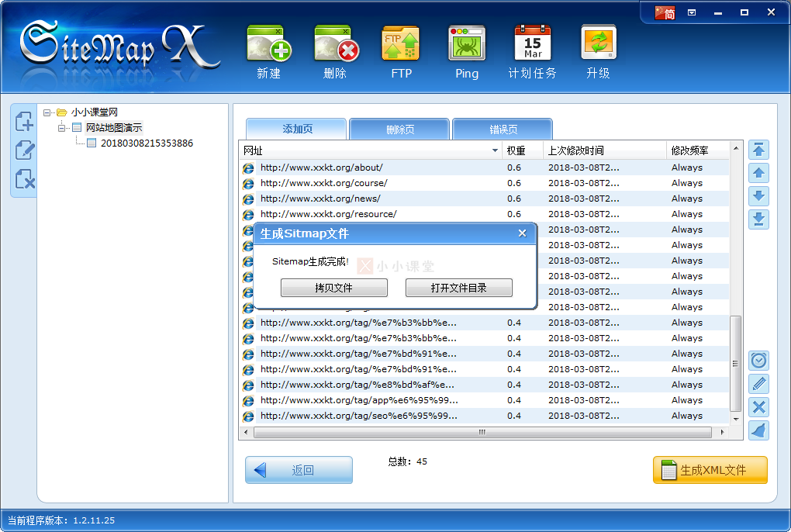Click the add document icon in left sidebar
The height and width of the screenshot is (532, 791).
(24, 122)
